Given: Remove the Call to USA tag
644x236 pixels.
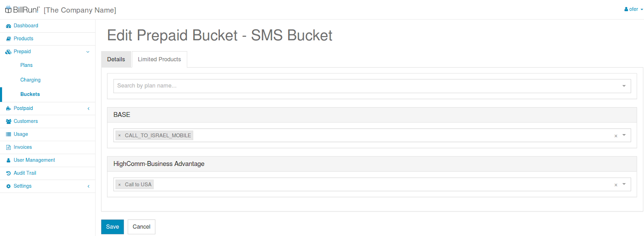Looking at the screenshot, I should click(120, 184).
